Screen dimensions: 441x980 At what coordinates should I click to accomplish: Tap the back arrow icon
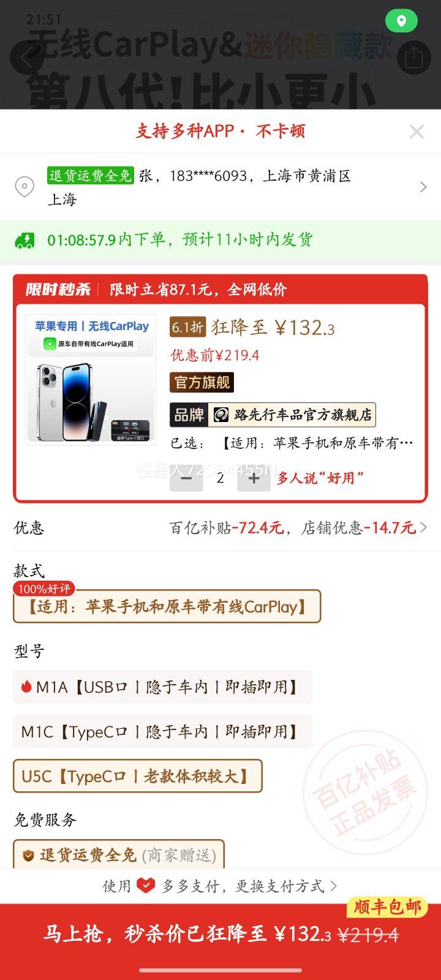26,58
